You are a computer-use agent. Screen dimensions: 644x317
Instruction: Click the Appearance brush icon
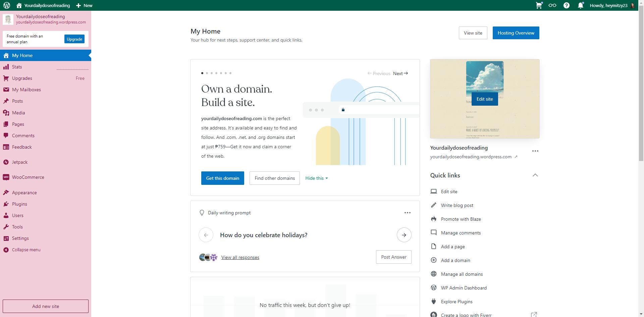point(6,193)
